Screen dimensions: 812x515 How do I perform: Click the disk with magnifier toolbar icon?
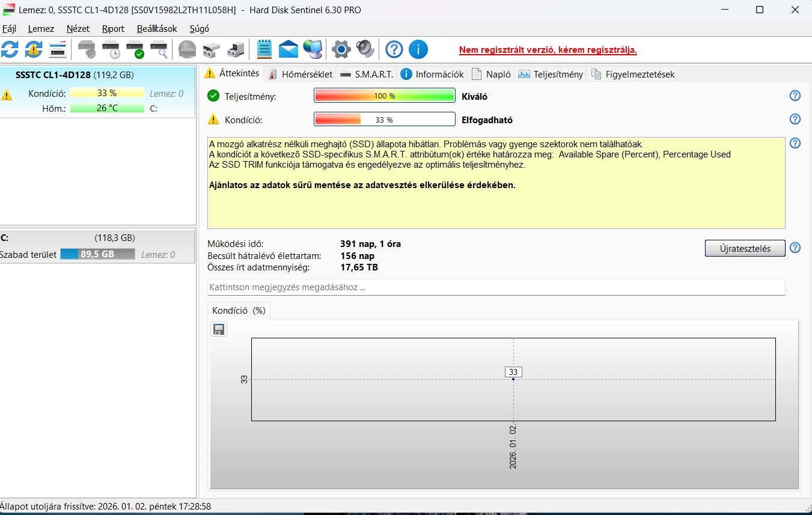tap(159, 49)
